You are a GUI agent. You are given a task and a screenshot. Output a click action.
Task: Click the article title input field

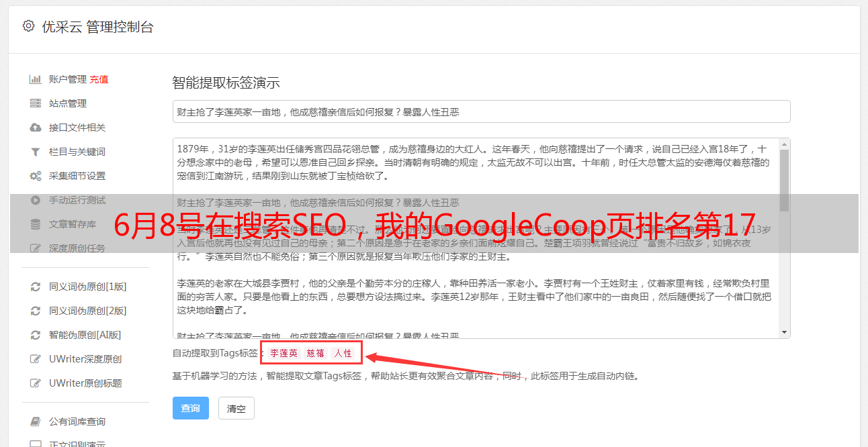pyautogui.click(x=481, y=111)
